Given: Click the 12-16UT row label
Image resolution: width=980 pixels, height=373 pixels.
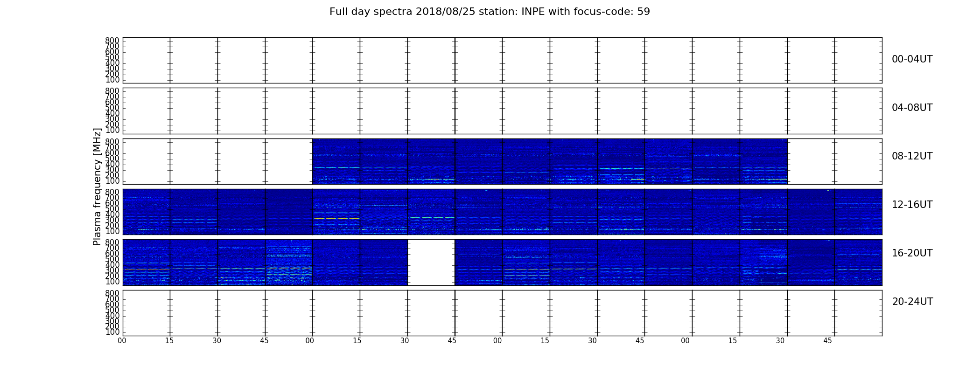Looking at the screenshot, I should point(912,205).
